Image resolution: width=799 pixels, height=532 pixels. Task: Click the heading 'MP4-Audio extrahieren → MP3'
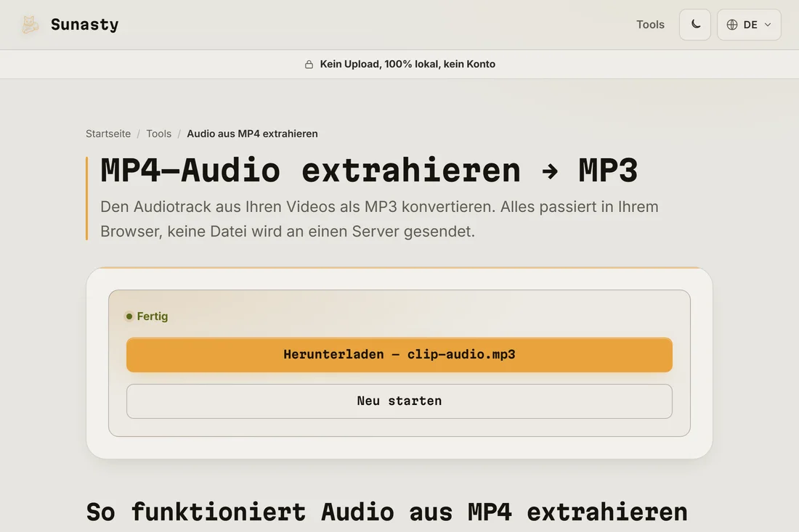(369, 170)
